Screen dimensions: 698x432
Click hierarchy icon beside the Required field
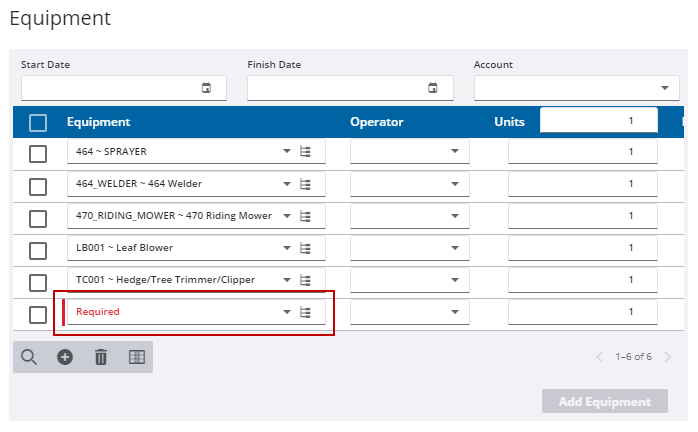coord(306,312)
